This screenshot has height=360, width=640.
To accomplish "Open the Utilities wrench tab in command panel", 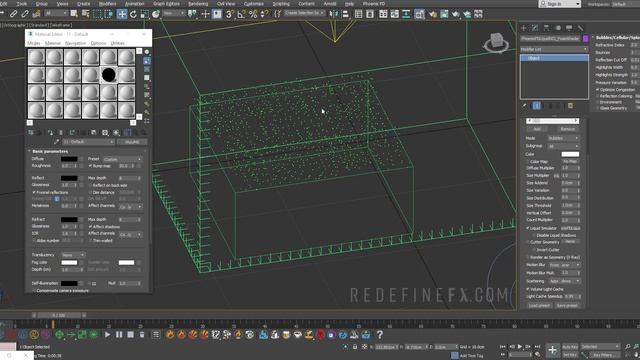I will (x=580, y=28).
